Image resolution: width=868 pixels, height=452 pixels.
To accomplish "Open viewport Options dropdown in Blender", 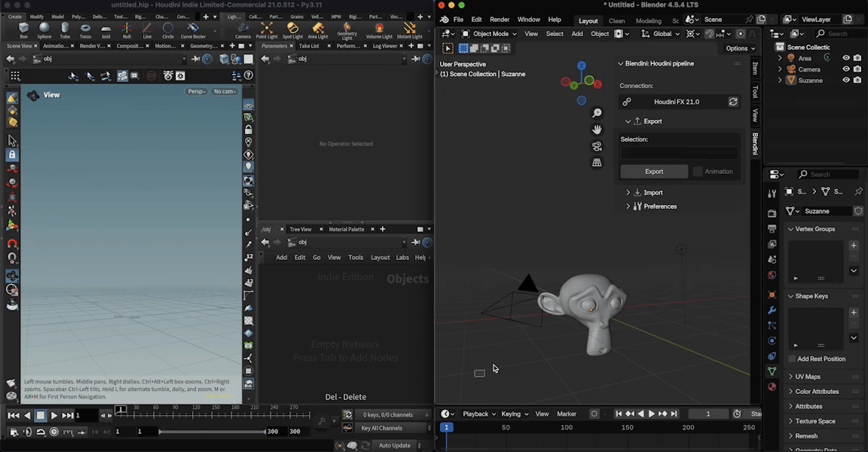I will [740, 48].
